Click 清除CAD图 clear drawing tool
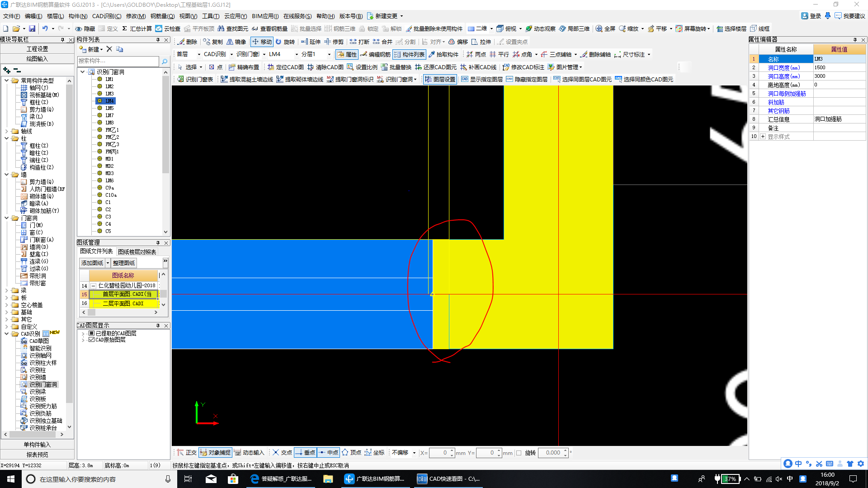This screenshot has height=488, width=868. point(325,67)
